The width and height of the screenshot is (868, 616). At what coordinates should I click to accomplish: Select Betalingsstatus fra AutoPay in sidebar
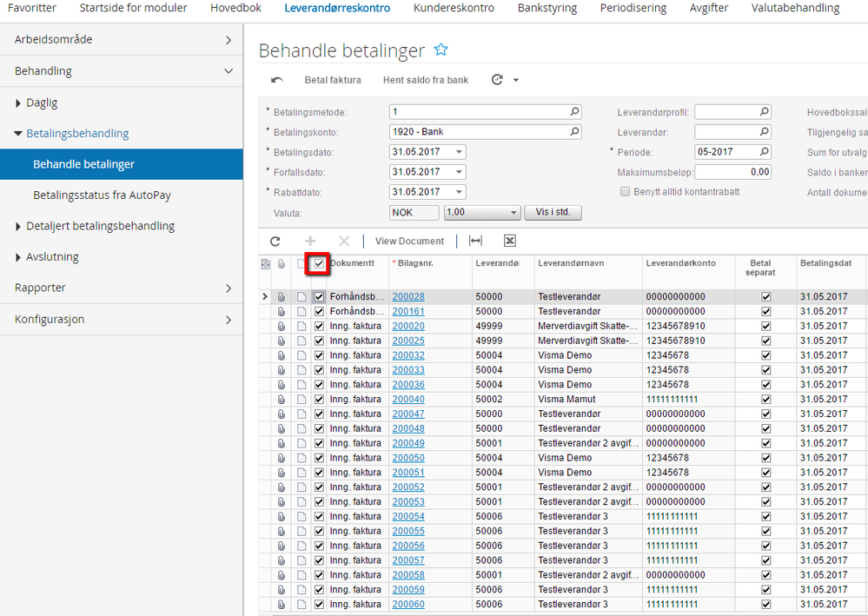click(x=102, y=195)
